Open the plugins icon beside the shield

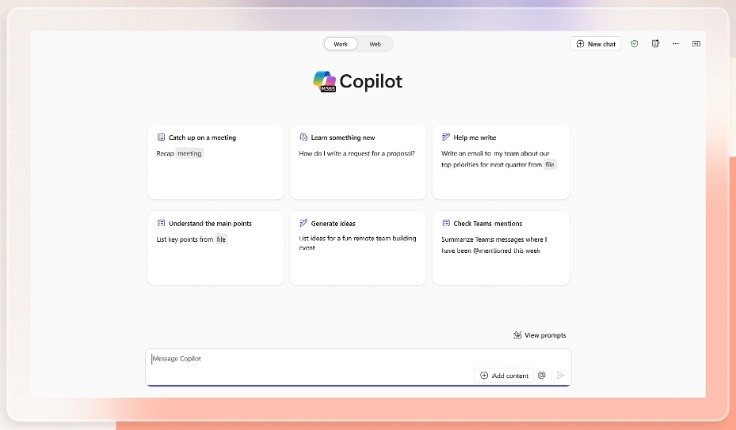click(655, 44)
